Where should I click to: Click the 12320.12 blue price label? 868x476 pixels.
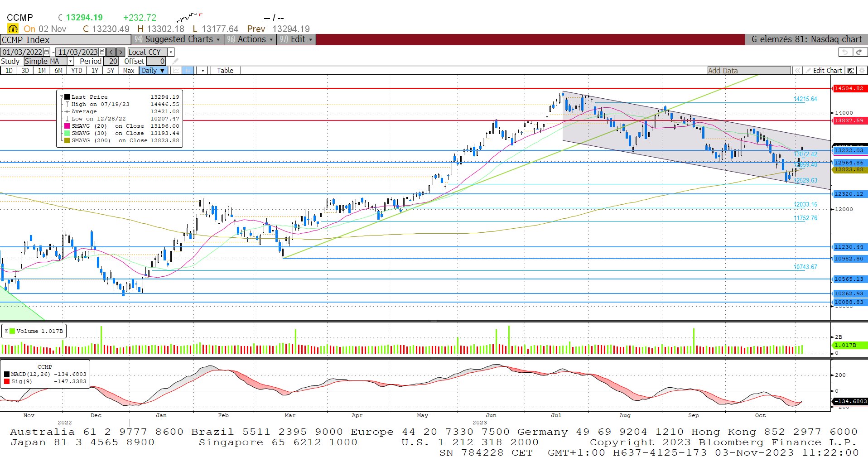point(849,194)
